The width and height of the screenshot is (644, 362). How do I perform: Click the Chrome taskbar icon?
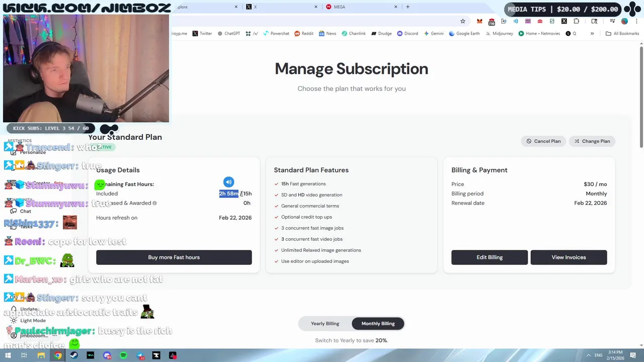[x=58, y=355]
